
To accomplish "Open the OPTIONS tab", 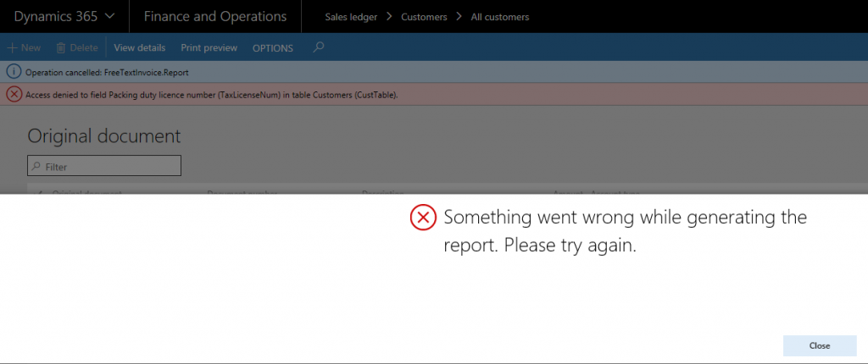I will [x=273, y=48].
